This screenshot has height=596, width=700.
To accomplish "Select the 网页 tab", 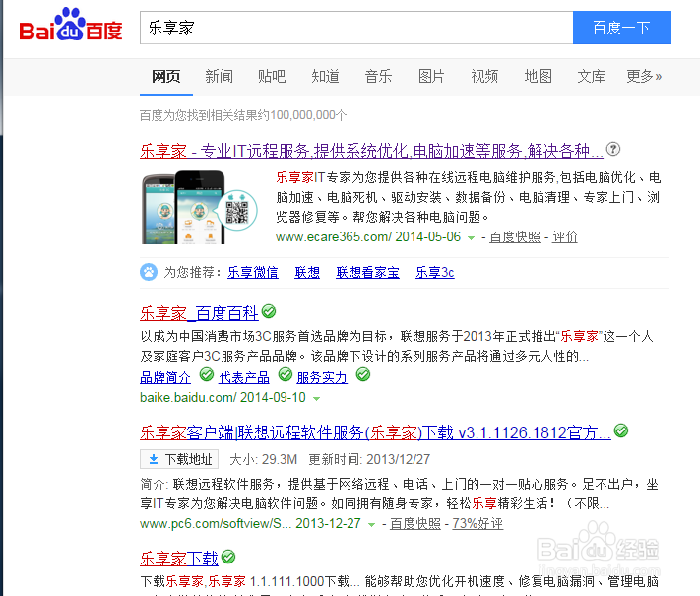I will (x=166, y=77).
